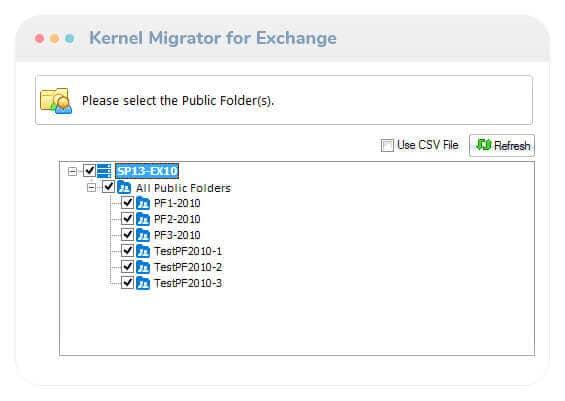
Task: Uncheck the TestPF2010-1 checkbox
Action: [128, 251]
